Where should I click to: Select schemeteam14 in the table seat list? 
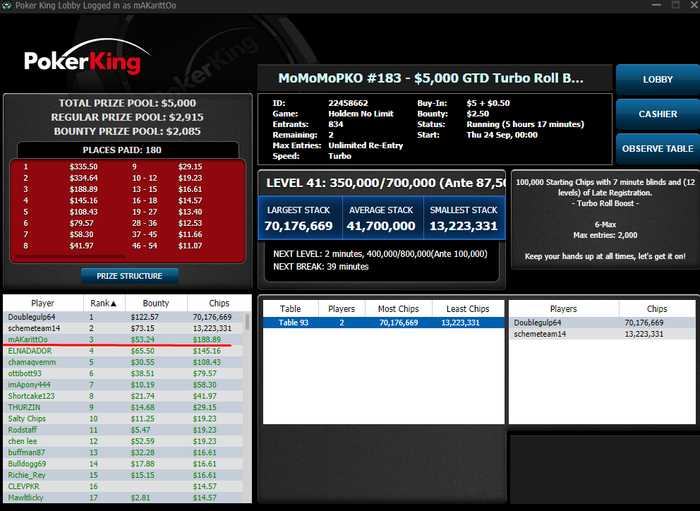(x=602, y=334)
